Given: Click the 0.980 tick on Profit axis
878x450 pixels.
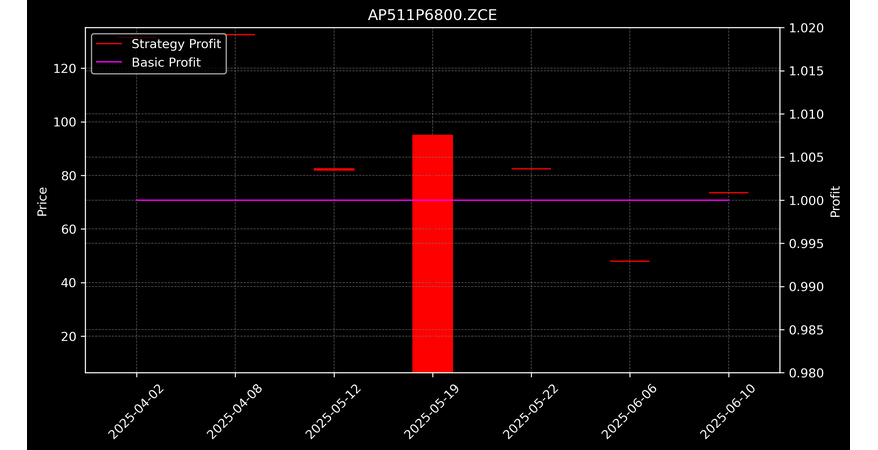Looking at the screenshot, I should (x=806, y=373).
